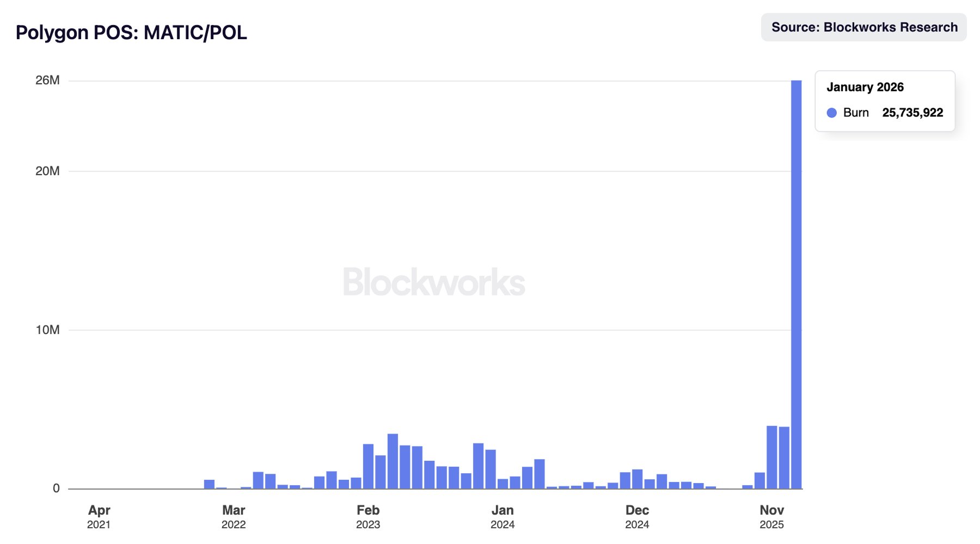This screenshot has height=544, width=980.
Task: Click the 20M y-axis label
Action: click(x=47, y=171)
